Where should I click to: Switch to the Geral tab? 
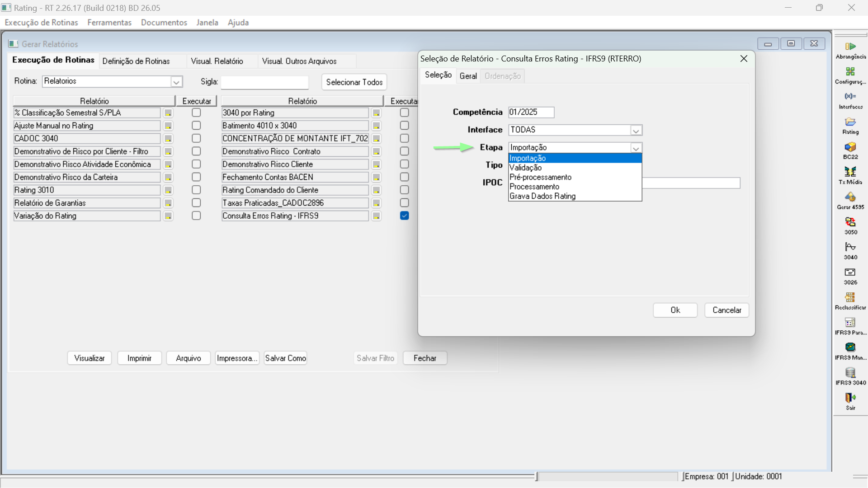(x=468, y=76)
